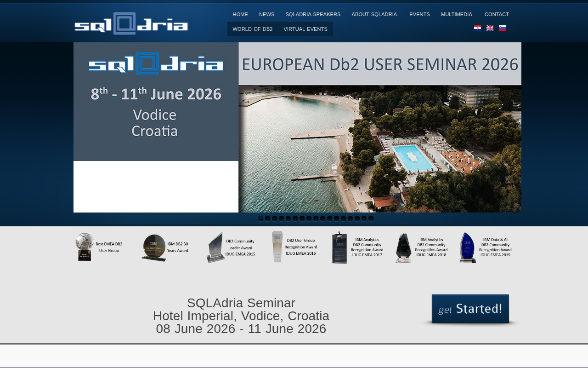Open the NEWS menu item

click(x=266, y=14)
